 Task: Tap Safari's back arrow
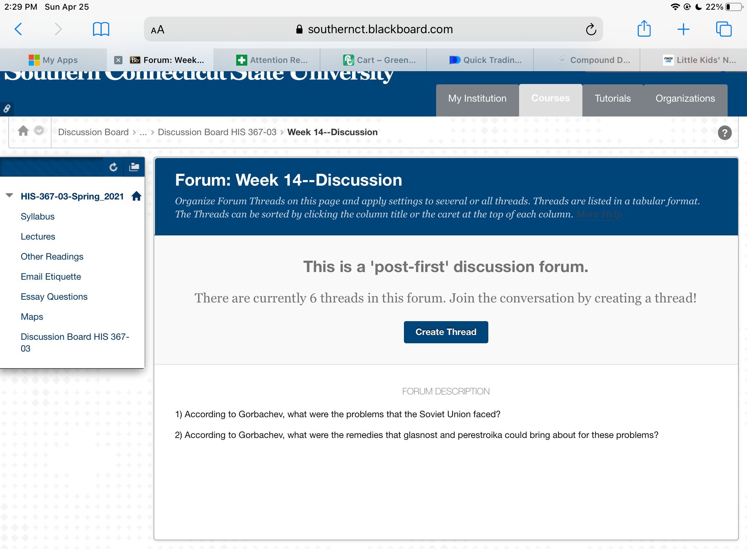coord(19,29)
